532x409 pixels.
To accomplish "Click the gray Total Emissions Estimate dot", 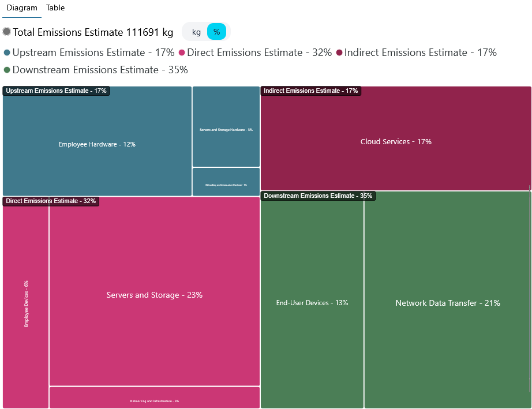I will click(x=7, y=32).
